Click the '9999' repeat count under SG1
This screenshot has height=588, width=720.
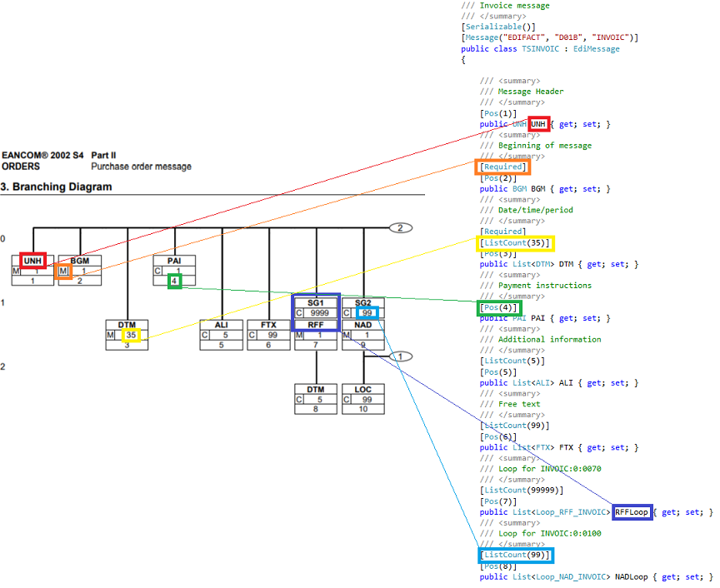click(320, 313)
